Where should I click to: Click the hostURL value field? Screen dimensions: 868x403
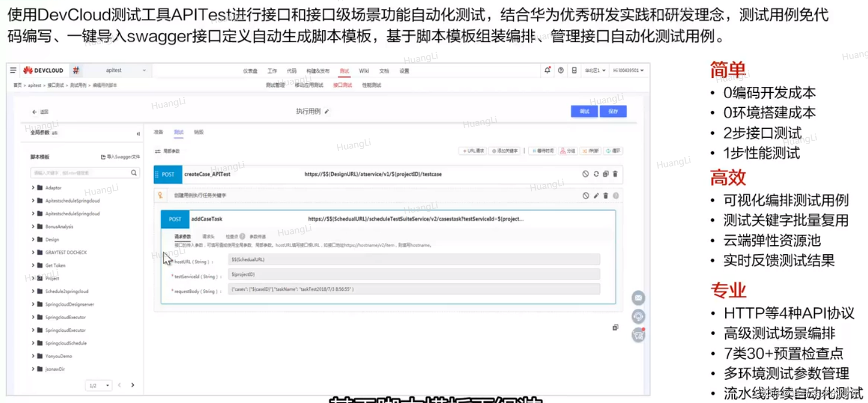414,259
